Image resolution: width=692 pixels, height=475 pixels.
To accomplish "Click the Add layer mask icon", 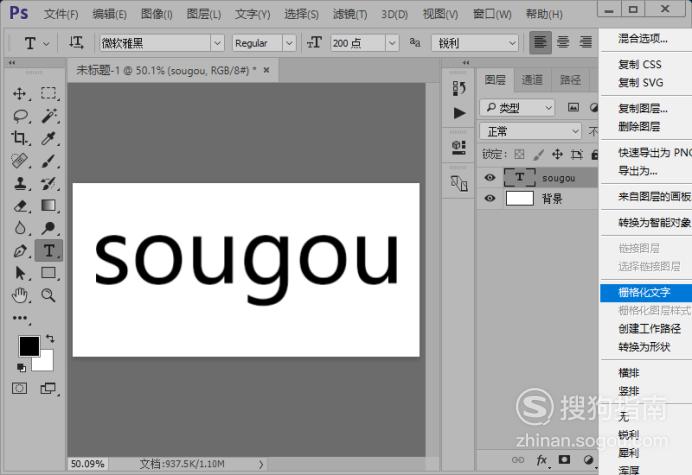I will [x=564, y=460].
